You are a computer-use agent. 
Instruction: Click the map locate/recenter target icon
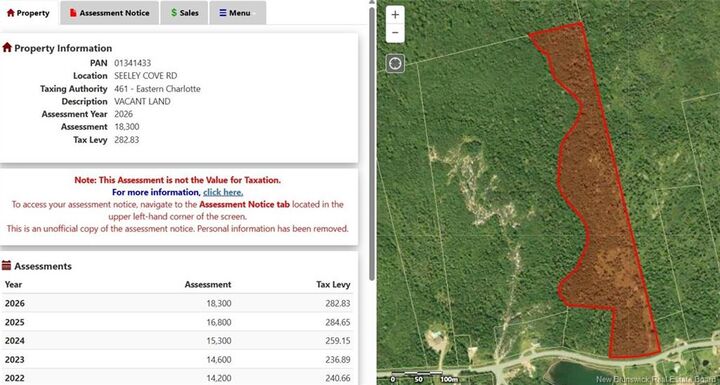[395, 63]
